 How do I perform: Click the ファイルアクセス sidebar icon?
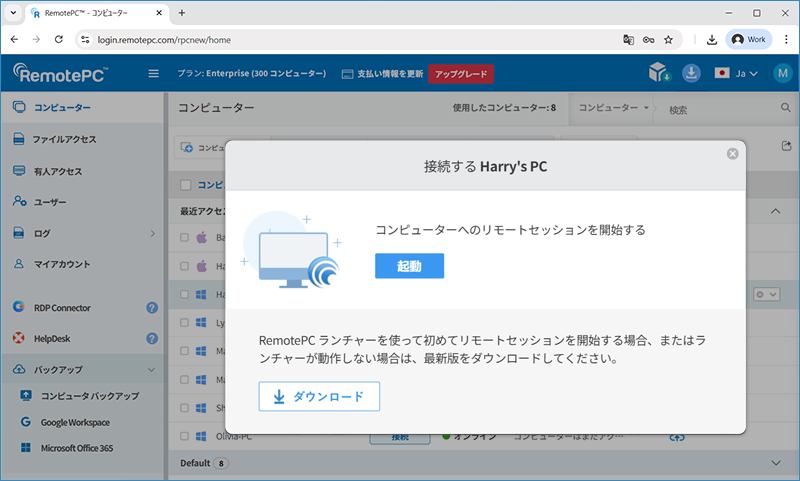click(19, 139)
